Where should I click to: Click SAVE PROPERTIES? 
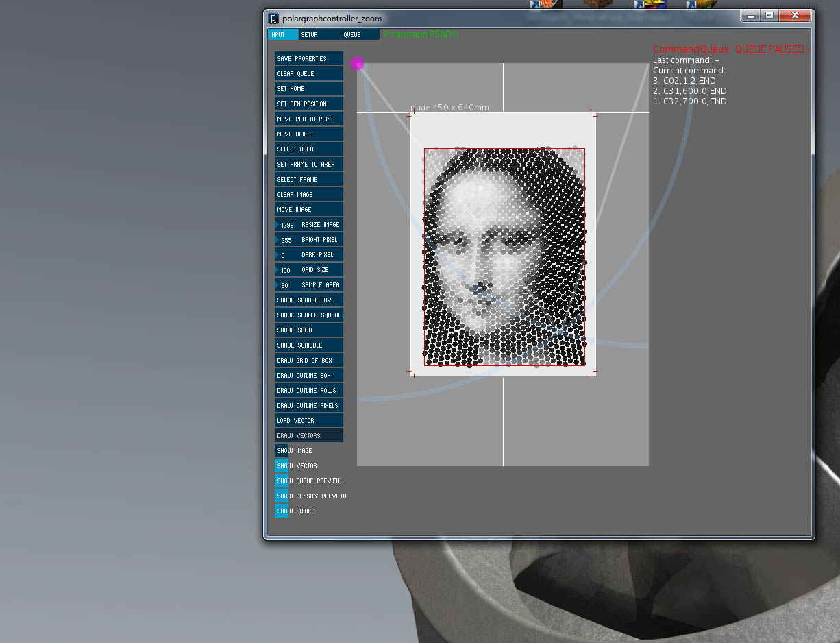coord(308,58)
